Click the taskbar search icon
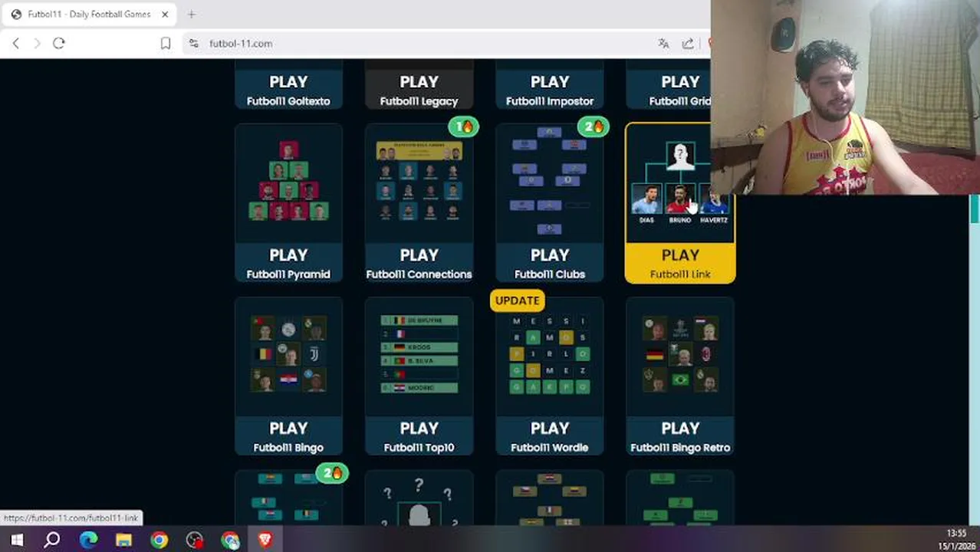980x552 pixels. pyautogui.click(x=51, y=540)
